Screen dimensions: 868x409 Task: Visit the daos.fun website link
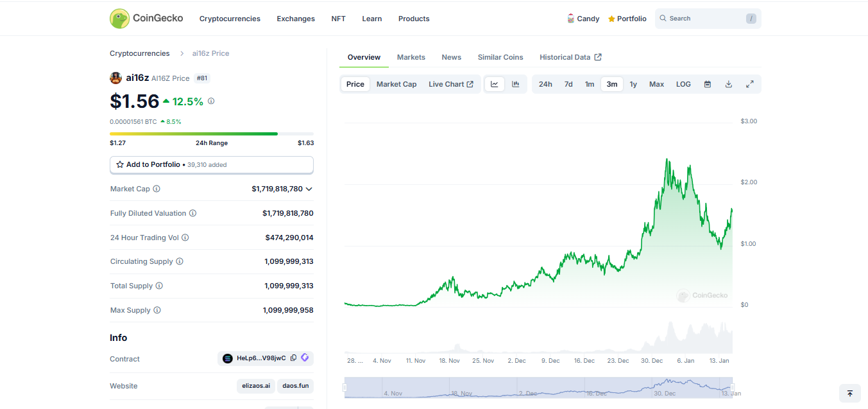296,386
